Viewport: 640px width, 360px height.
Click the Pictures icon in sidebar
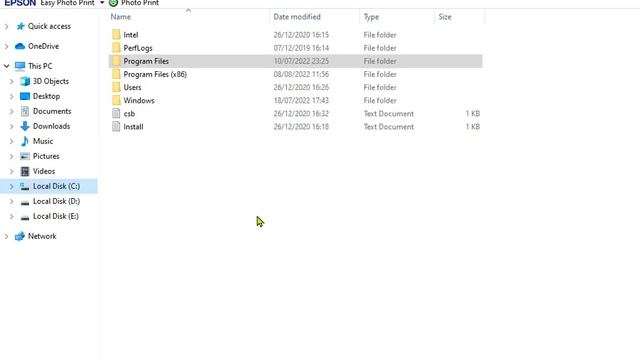25,156
